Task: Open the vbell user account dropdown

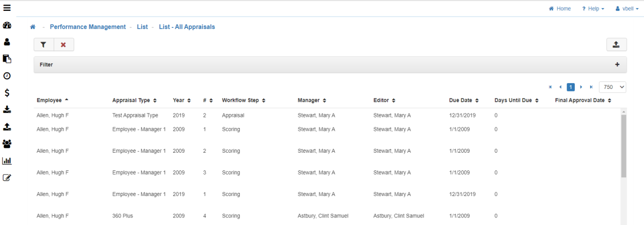Action: pos(626,9)
